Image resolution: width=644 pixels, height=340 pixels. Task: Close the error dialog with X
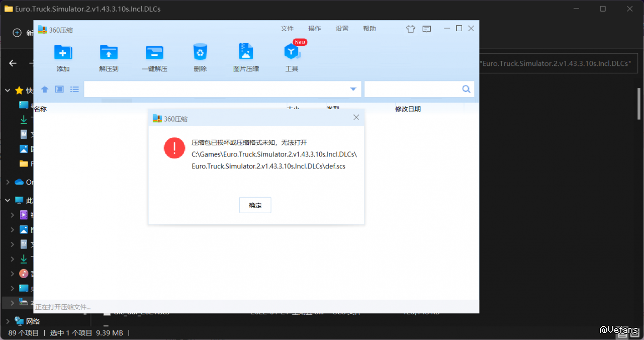[x=356, y=117]
